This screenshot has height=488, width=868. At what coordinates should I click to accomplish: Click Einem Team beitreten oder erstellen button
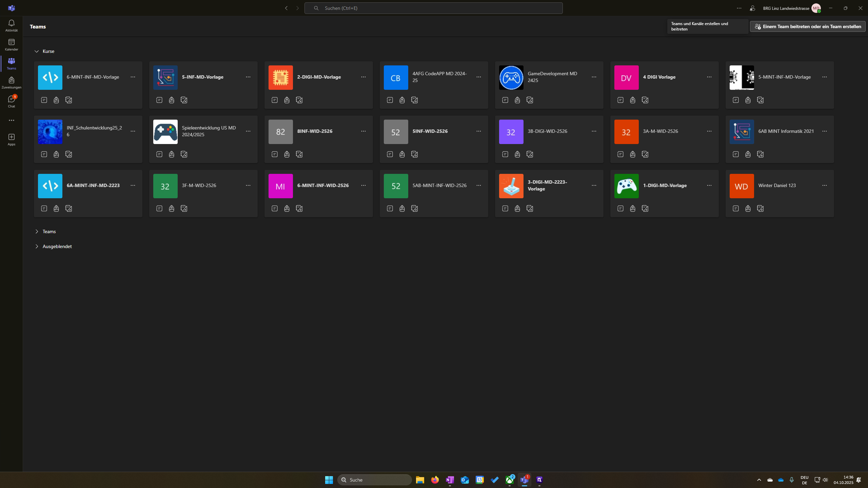(x=808, y=26)
